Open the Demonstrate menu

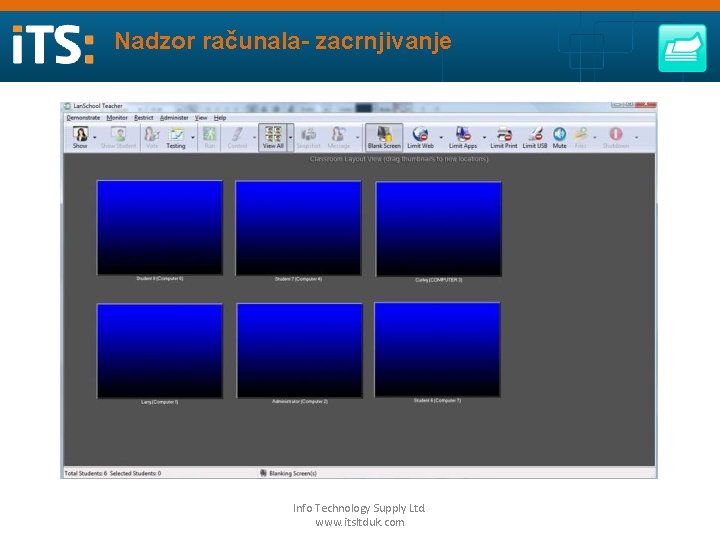coord(83,118)
